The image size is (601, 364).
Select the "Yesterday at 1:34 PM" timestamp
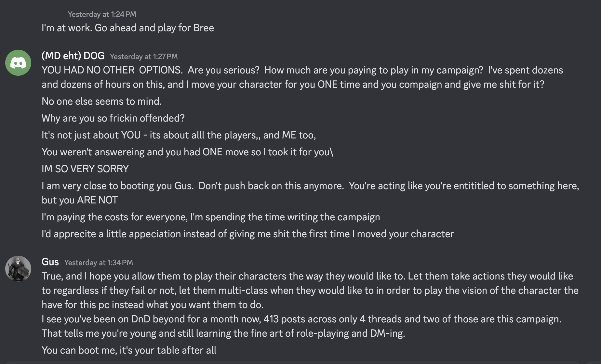99,263
